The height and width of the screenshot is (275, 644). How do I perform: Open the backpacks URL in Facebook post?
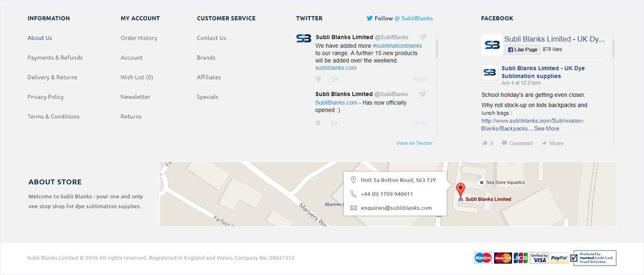tap(533, 125)
